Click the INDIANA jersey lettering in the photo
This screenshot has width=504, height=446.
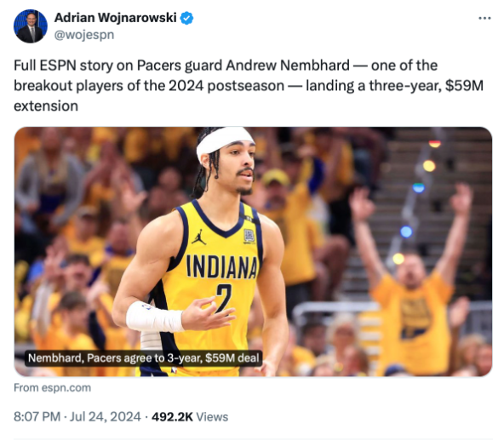(222, 266)
